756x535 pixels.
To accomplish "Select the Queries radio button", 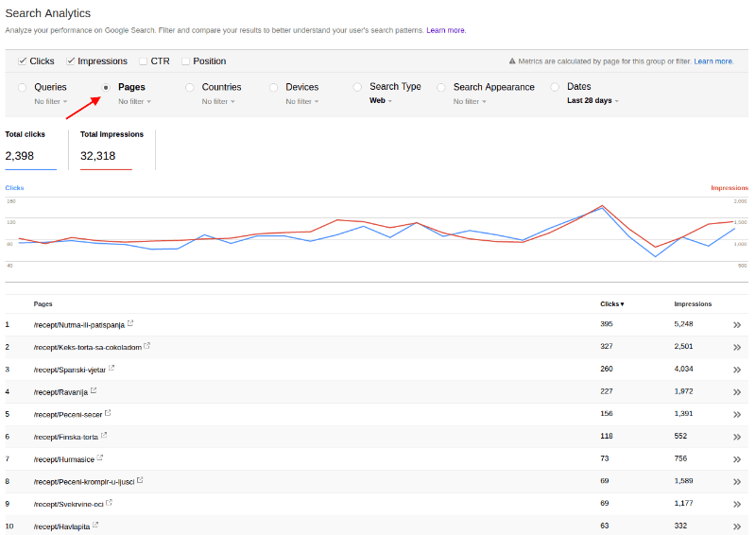I will coord(23,87).
